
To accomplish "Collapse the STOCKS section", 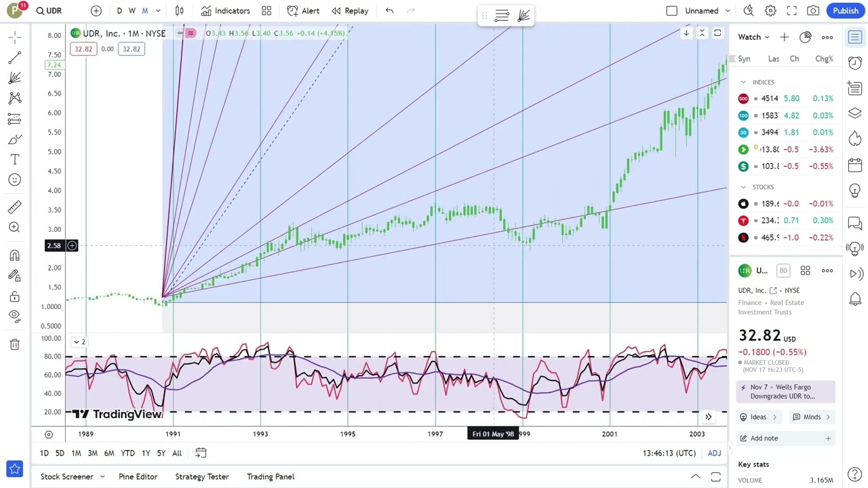I will coord(743,187).
